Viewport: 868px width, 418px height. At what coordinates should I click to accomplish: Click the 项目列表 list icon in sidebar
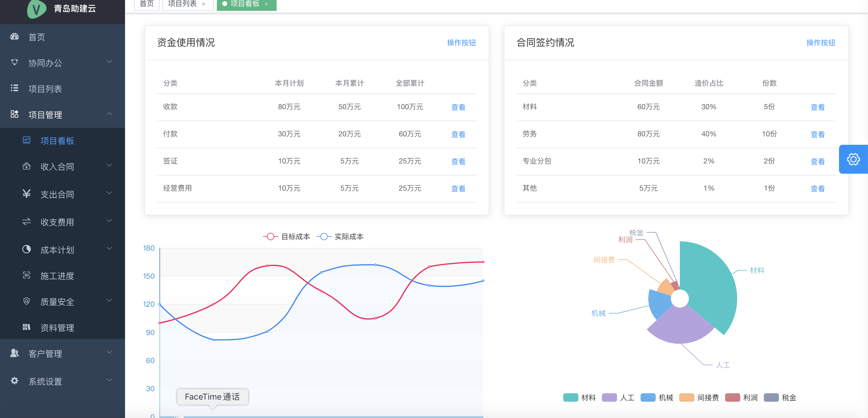14,88
